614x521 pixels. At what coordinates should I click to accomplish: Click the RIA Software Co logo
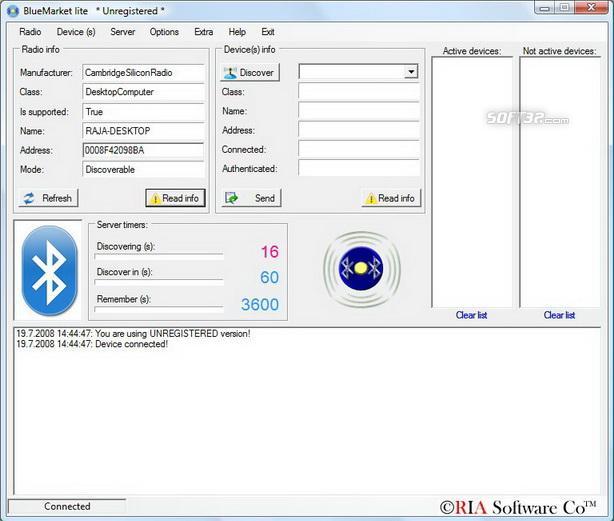click(x=518, y=507)
